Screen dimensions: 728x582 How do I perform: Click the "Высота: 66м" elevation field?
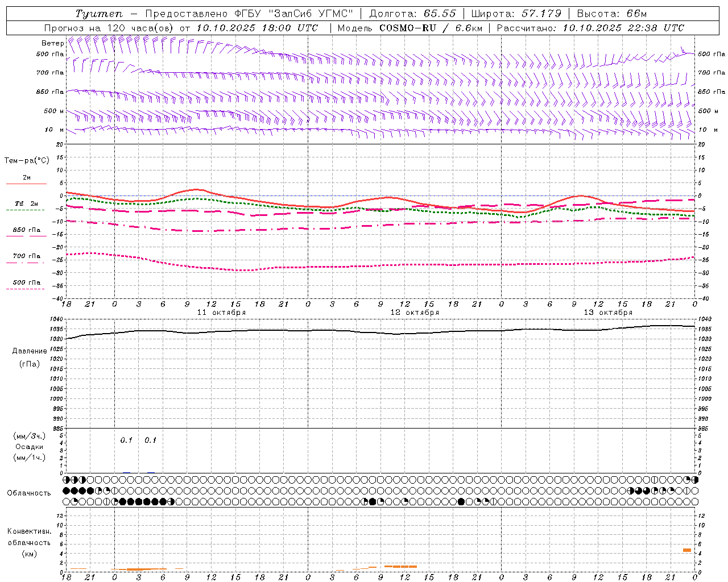[612, 14]
